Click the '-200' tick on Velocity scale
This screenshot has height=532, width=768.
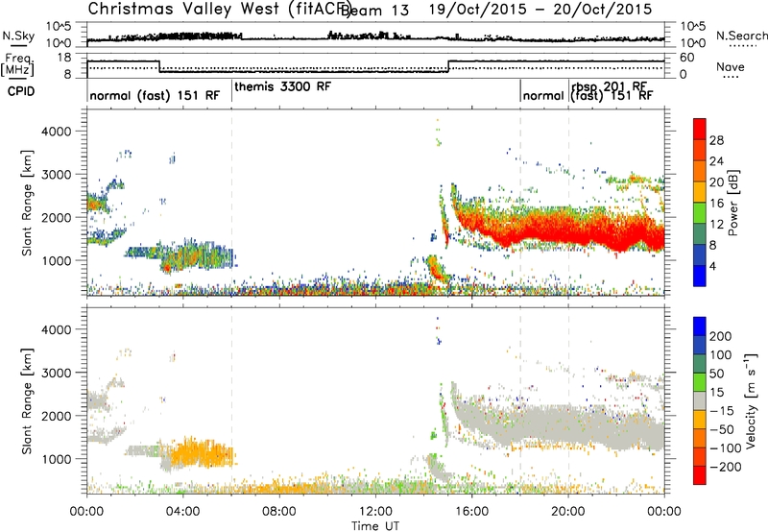(725, 467)
